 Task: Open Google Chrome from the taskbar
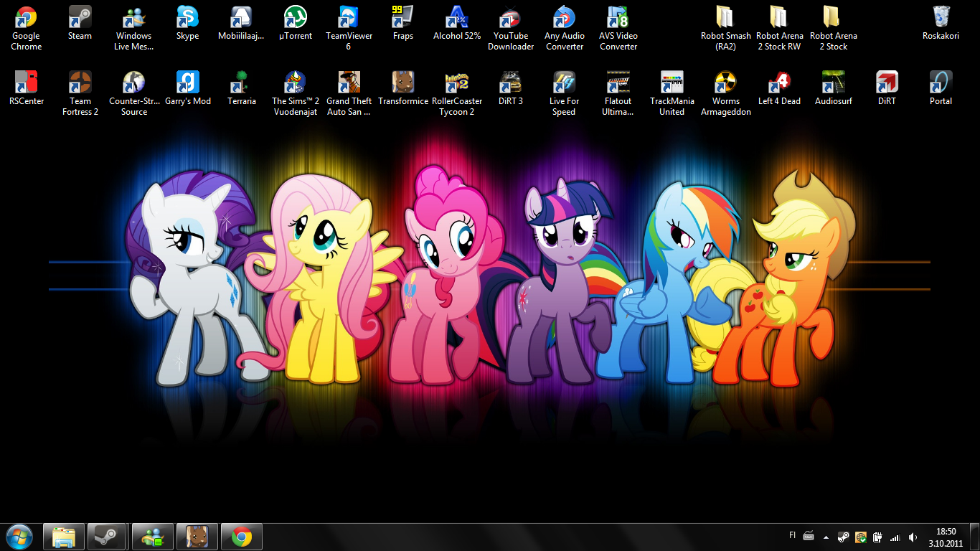tap(241, 537)
